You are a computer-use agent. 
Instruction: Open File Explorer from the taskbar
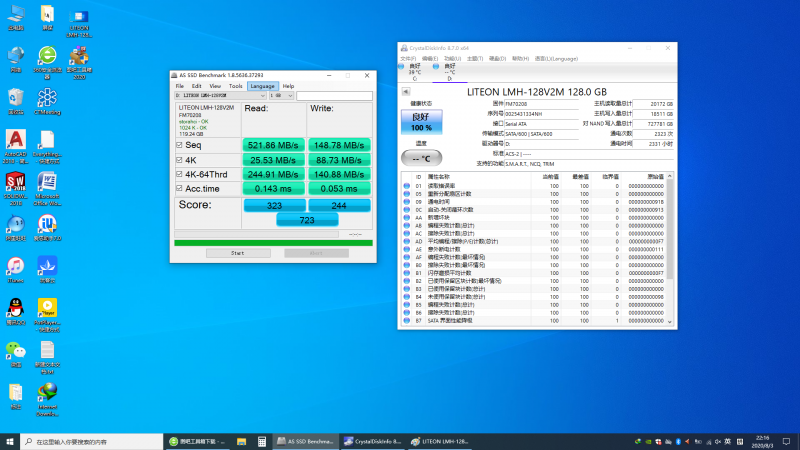pyautogui.click(x=241, y=441)
